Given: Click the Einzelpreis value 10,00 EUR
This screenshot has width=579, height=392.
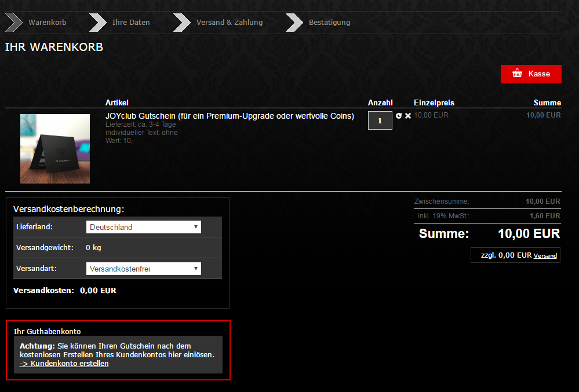Looking at the screenshot, I should [x=431, y=115].
